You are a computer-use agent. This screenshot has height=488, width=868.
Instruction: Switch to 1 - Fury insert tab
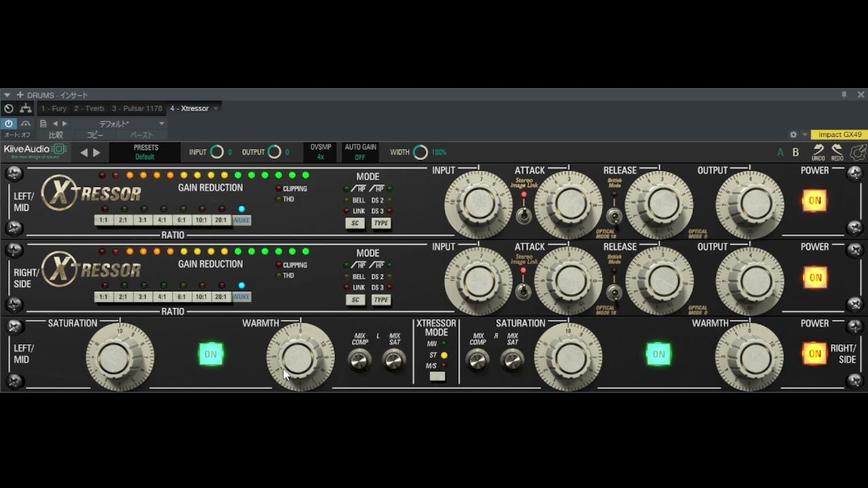click(x=54, y=108)
